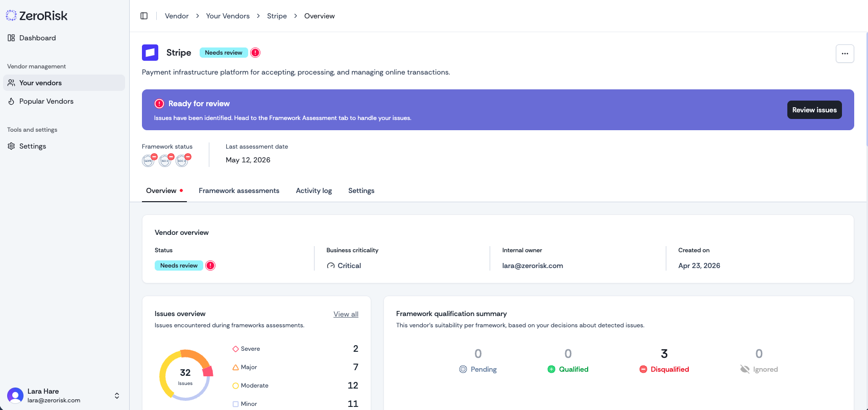Image resolution: width=868 pixels, height=410 pixels.
Task: Click the Major triangle icon
Action: [x=235, y=367]
